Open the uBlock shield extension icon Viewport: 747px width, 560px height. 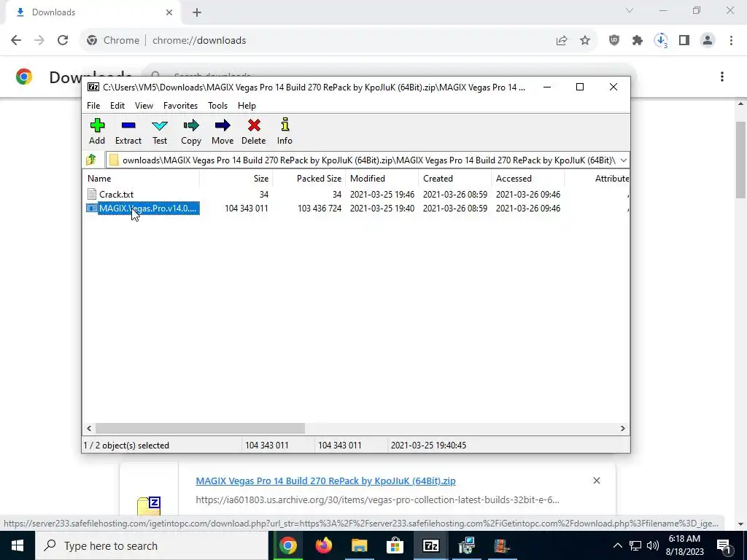614,41
